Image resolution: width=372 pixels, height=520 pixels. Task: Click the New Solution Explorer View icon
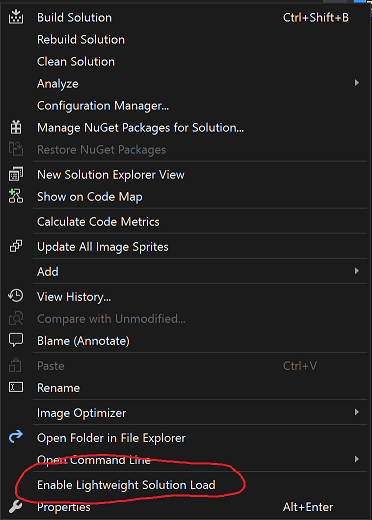click(16, 174)
